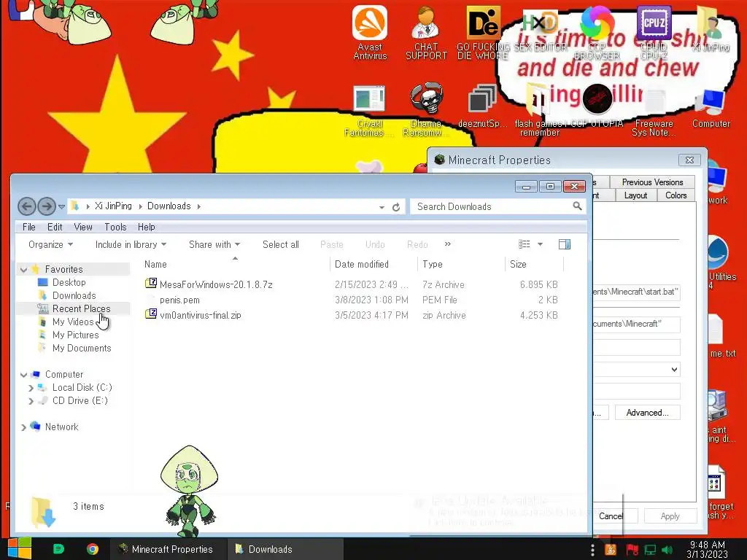The image size is (747, 560).
Task: Open the Edit menu
Action: (55, 227)
